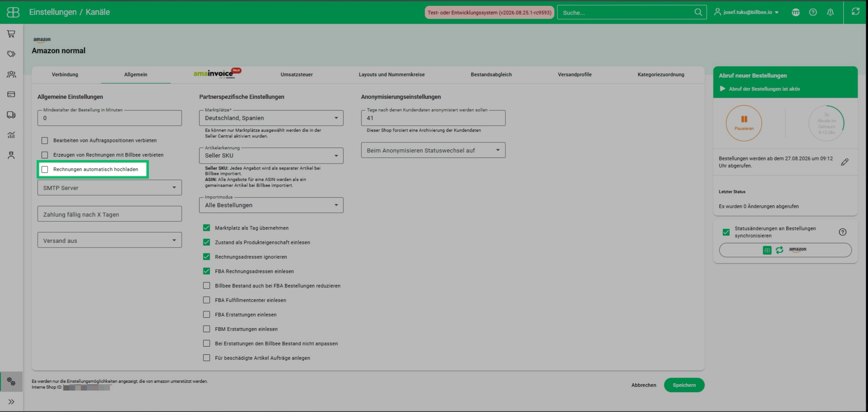
Task: Switch to the amainvoice tab
Action: [x=217, y=74]
